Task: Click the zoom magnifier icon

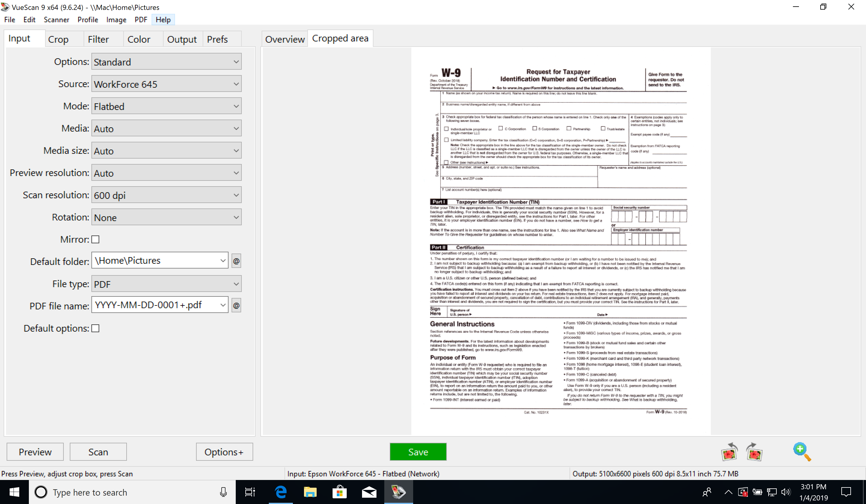Action: [802, 451]
